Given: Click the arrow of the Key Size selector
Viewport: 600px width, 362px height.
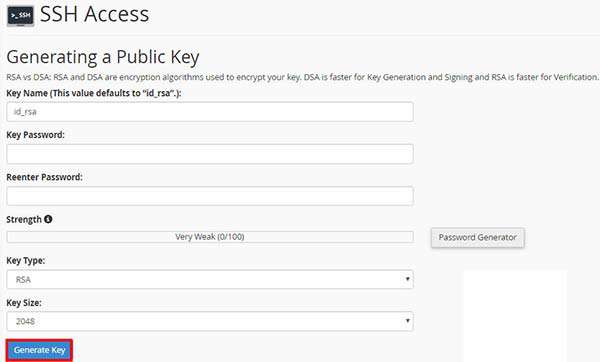Looking at the screenshot, I should 408,321.
